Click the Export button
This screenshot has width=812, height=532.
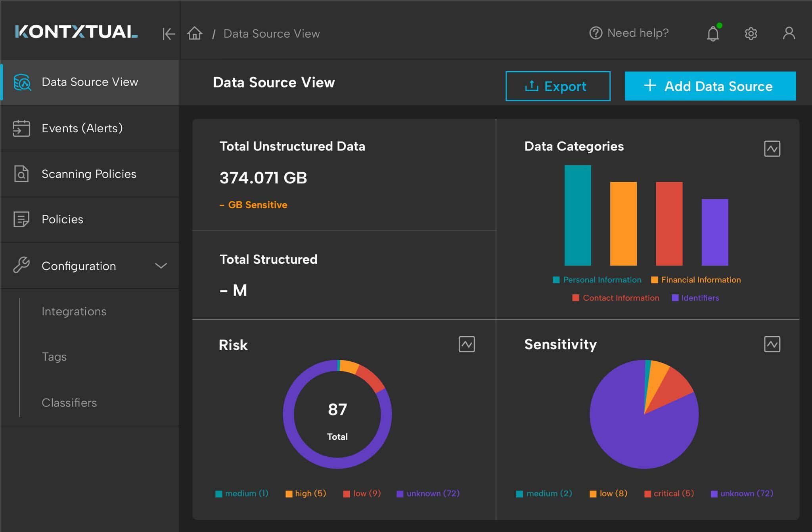point(557,86)
